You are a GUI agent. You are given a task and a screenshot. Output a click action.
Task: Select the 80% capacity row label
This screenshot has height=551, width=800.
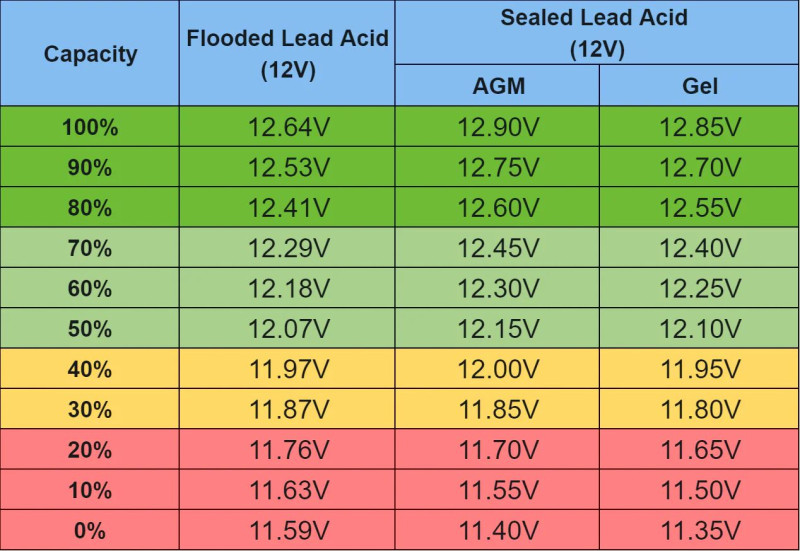point(90,208)
